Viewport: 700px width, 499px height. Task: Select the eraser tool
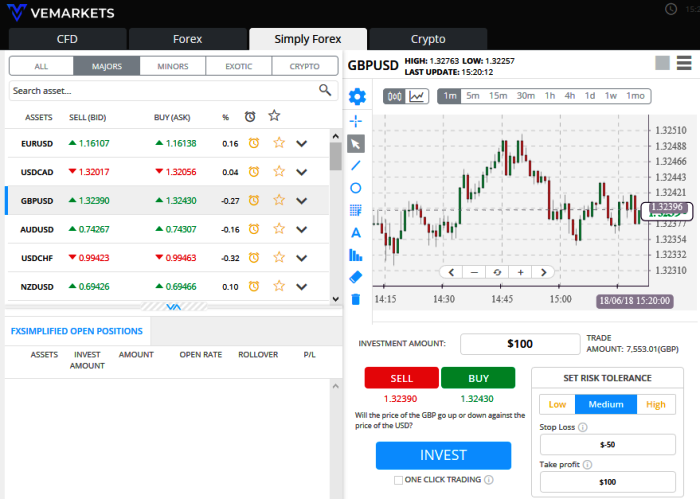pyautogui.click(x=356, y=277)
